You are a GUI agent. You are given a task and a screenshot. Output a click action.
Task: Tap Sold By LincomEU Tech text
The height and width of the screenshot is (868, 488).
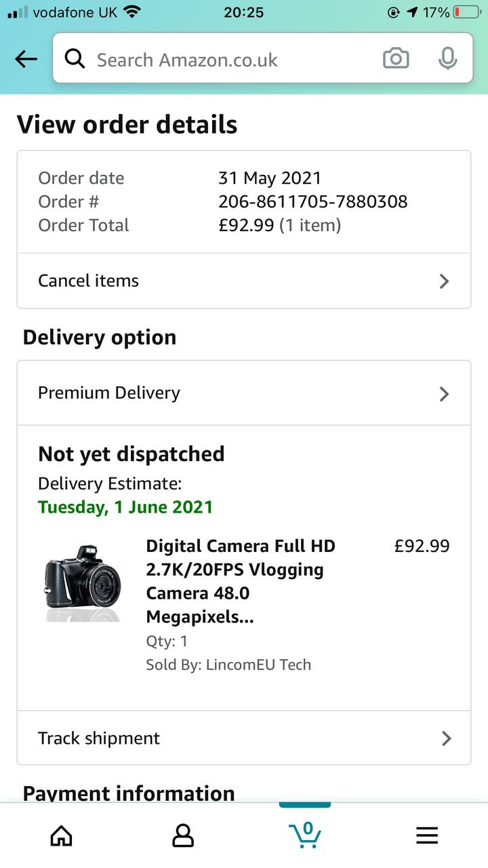(x=228, y=665)
